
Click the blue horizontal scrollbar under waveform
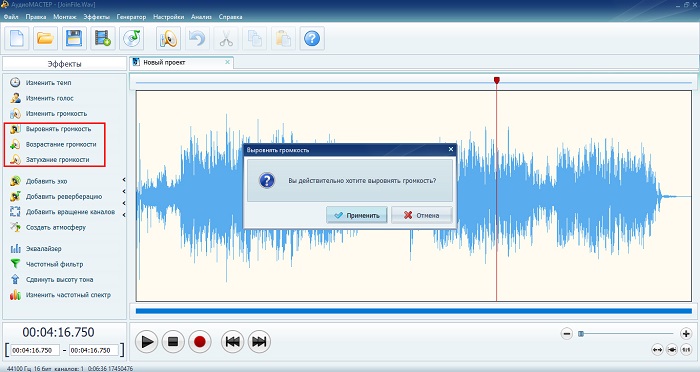click(414, 311)
